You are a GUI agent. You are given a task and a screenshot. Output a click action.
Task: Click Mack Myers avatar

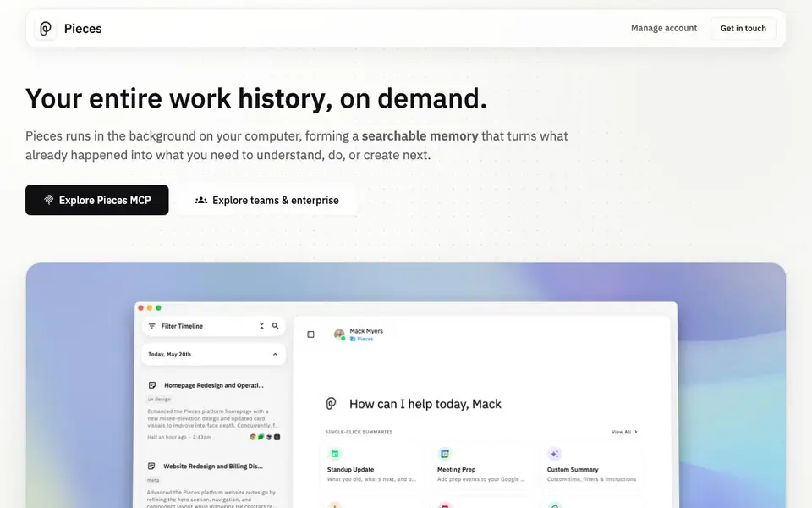coord(339,334)
